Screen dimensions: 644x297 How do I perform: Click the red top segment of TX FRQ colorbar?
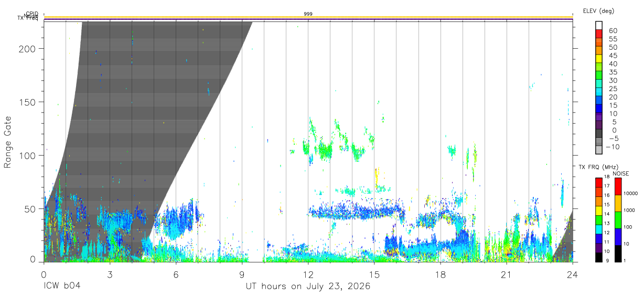click(x=598, y=181)
